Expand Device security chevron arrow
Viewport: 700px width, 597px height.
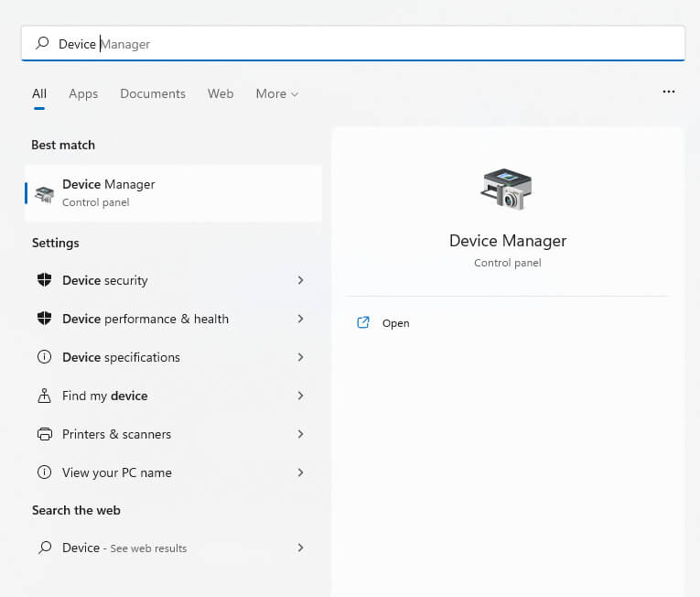[300, 280]
